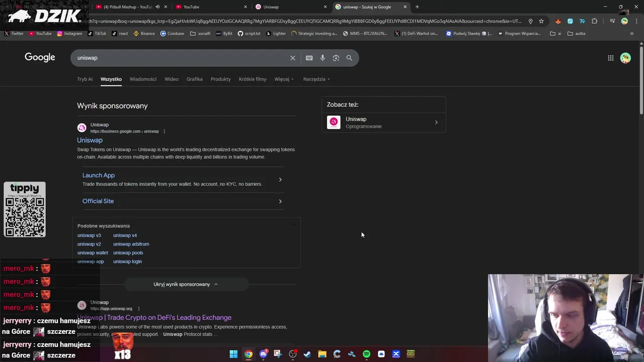Open the related search uniswap v3
Screen dimensions: 644x362
pos(89,235)
